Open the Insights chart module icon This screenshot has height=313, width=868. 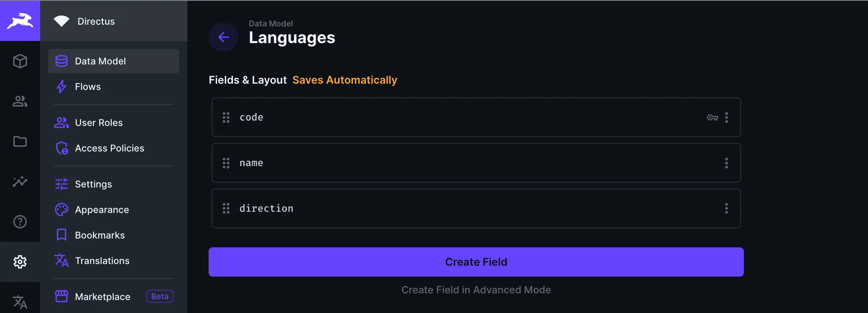pos(20,182)
